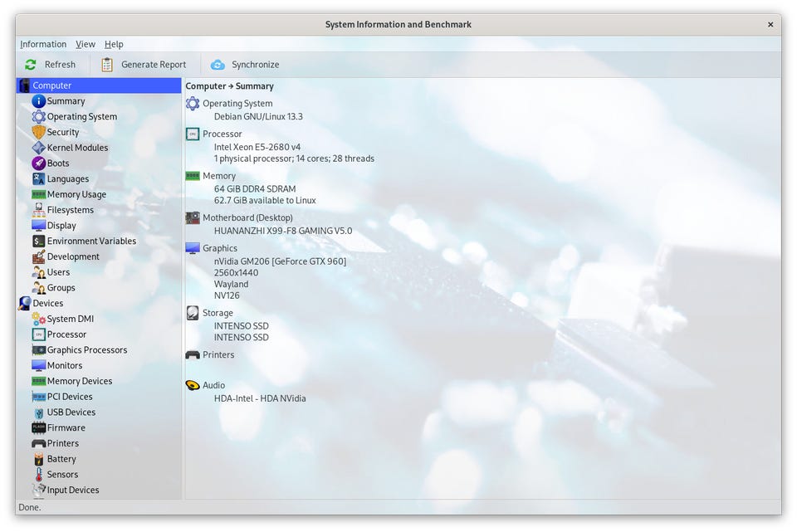
Task: Click the Filesystems icon in sidebar
Action: (39, 210)
